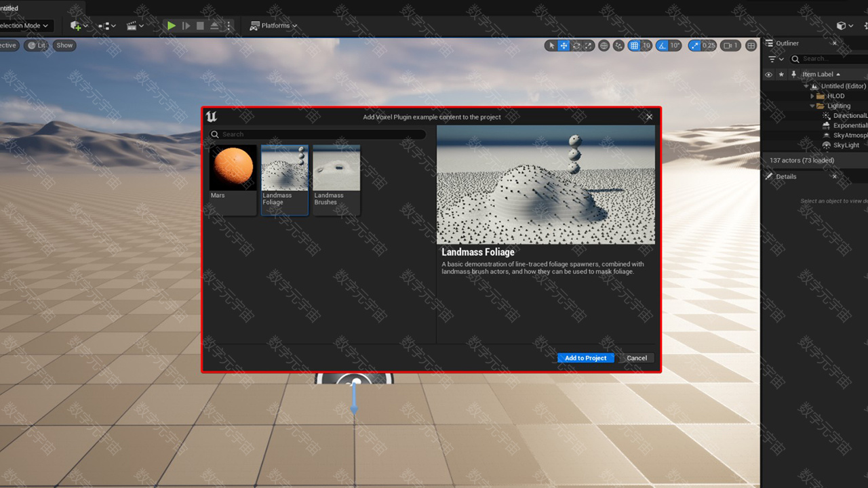Screen dimensions: 868x488
Task: Select the Landmass Brushes example thumbnail
Action: click(x=336, y=180)
